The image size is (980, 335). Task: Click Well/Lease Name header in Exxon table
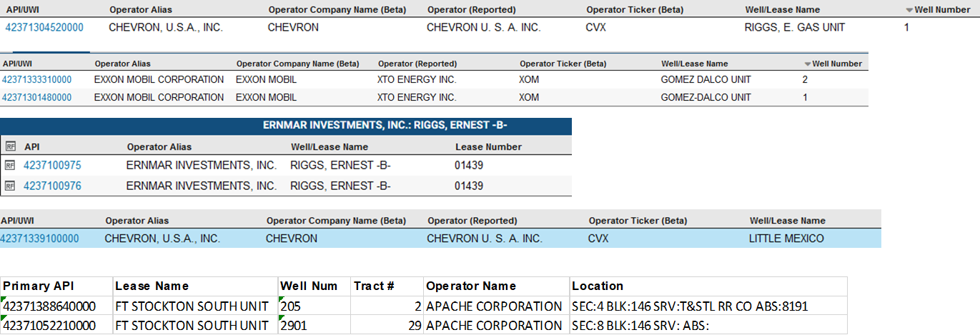pyautogui.click(x=695, y=64)
